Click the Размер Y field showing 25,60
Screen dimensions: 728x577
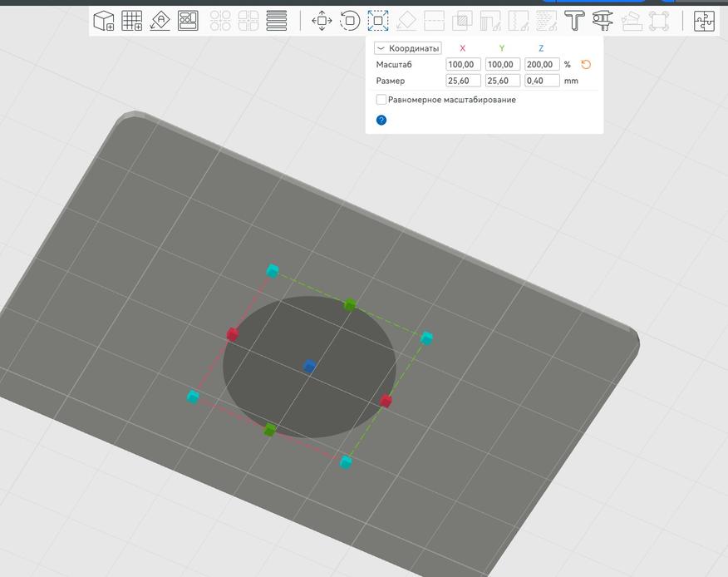503,81
